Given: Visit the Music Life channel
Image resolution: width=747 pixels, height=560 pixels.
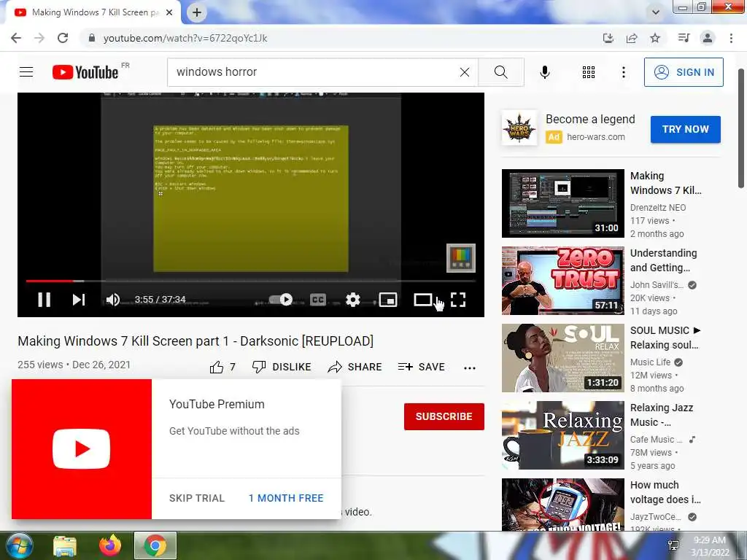Looking at the screenshot, I should click(x=650, y=362).
